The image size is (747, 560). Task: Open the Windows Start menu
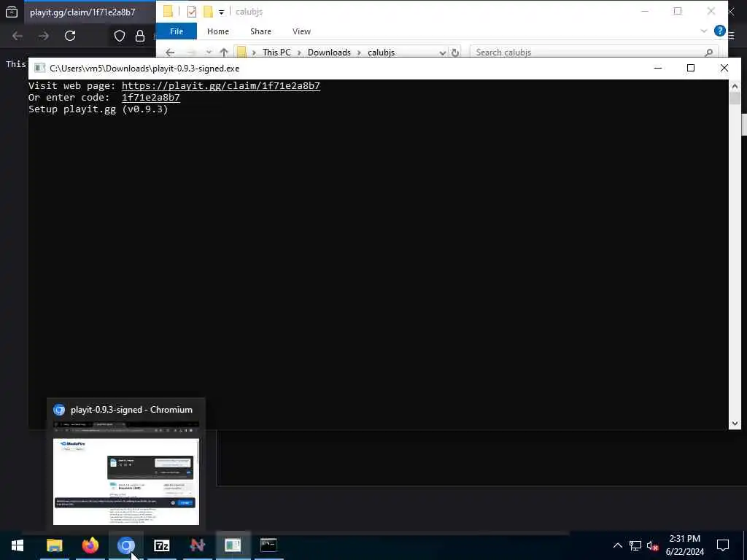point(18,545)
